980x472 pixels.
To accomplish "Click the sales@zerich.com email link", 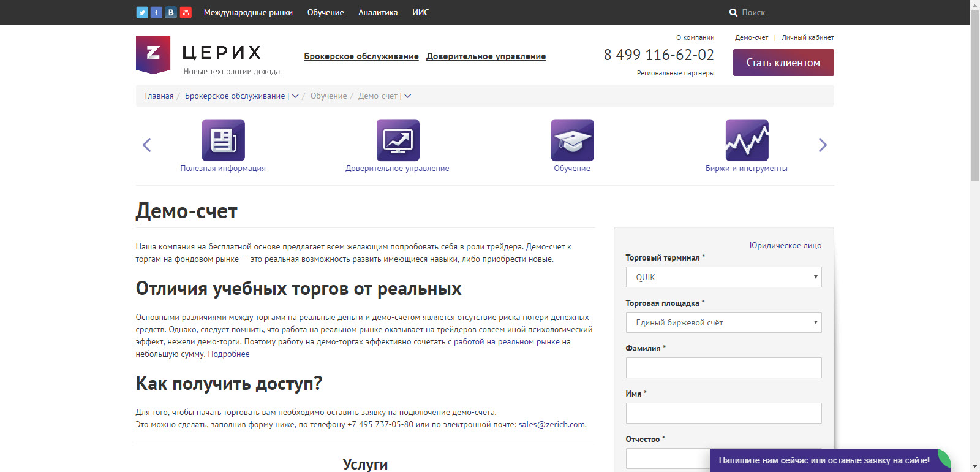I will pyautogui.click(x=552, y=425).
